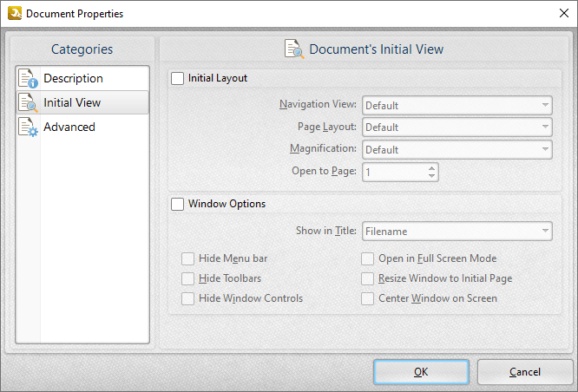Close the Document Properties dialog
The image size is (578, 392).
coord(563,13)
